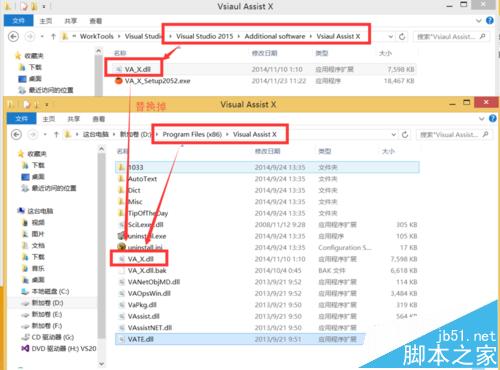
Task: Select the 1033 folder
Action: 267,167
